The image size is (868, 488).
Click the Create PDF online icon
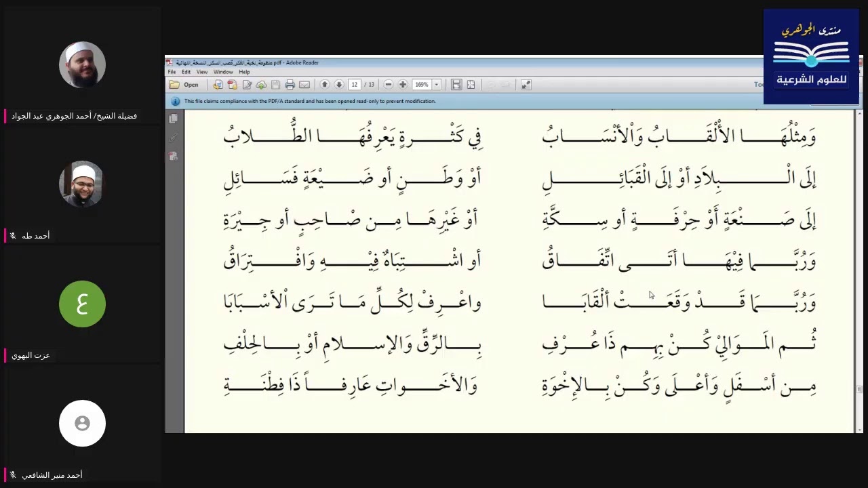click(x=218, y=85)
